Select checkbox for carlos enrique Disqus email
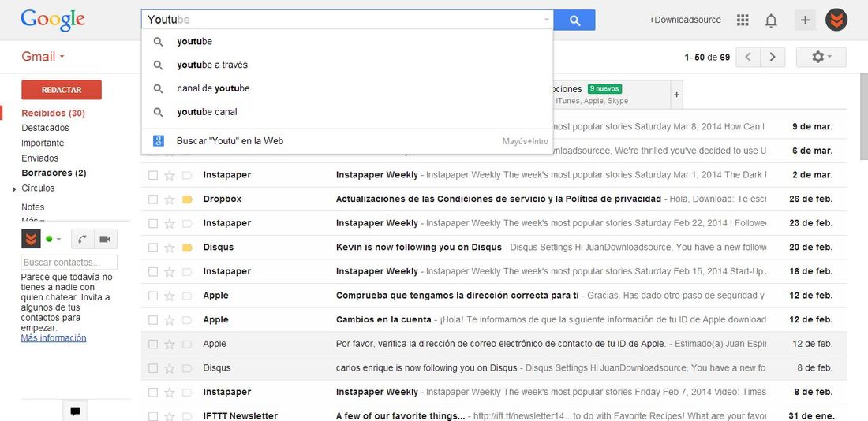Viewport: 868px width, 421px height. (153, 368)
